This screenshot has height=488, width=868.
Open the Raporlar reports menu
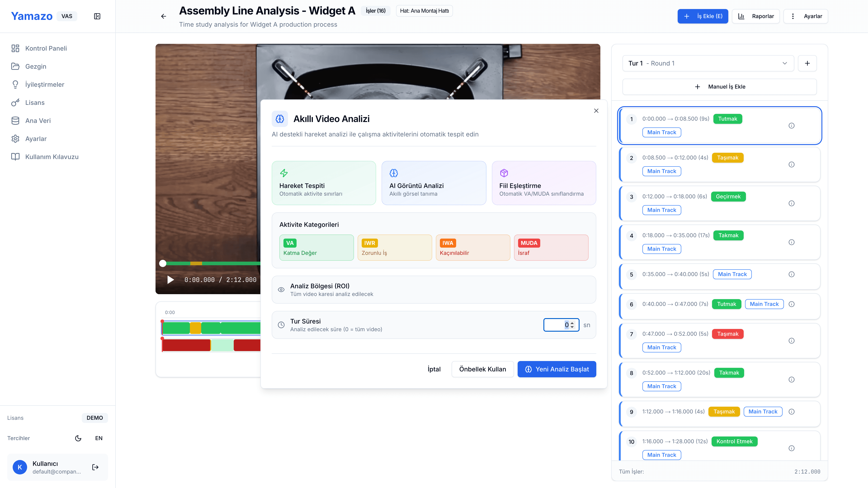[756, 16]
